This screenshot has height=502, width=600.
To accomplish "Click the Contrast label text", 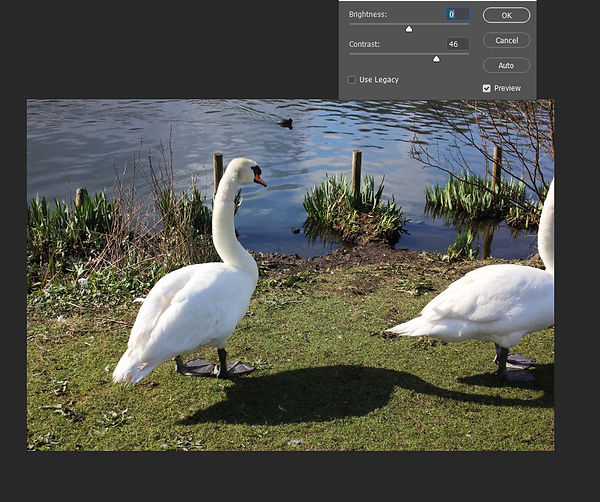I will pos(364,44).
